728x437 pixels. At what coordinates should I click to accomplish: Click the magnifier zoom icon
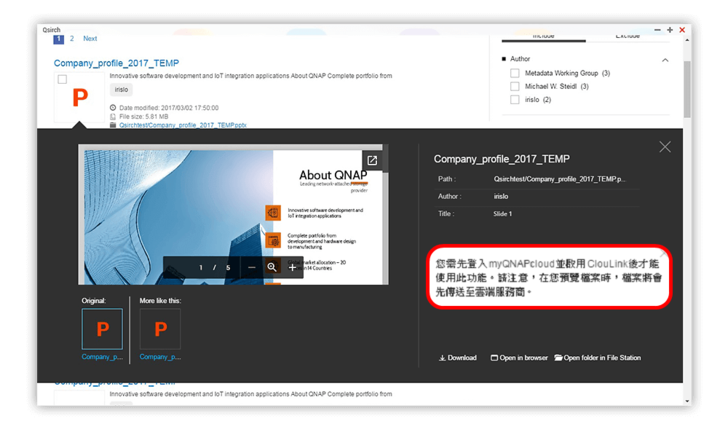pos(272,267)
